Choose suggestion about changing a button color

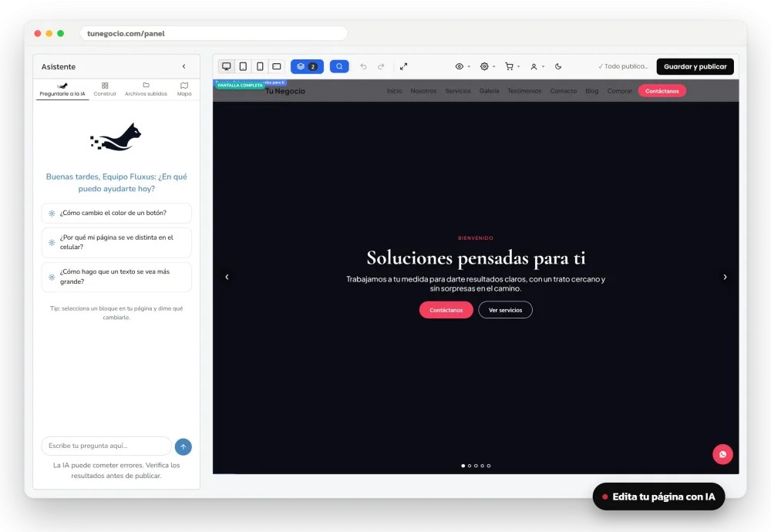coord(116,213)
